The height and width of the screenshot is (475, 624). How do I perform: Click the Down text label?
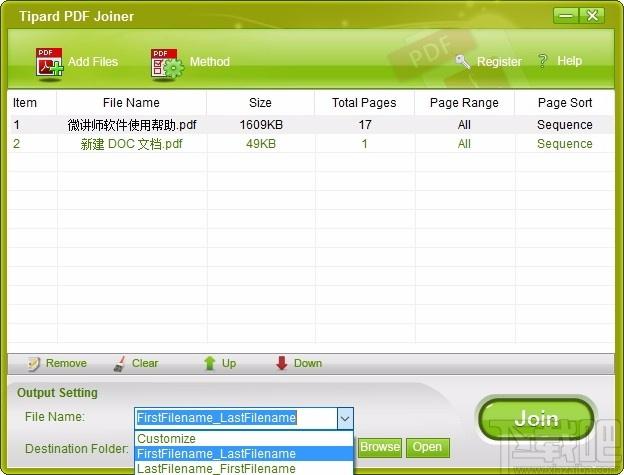pos(308,363)
